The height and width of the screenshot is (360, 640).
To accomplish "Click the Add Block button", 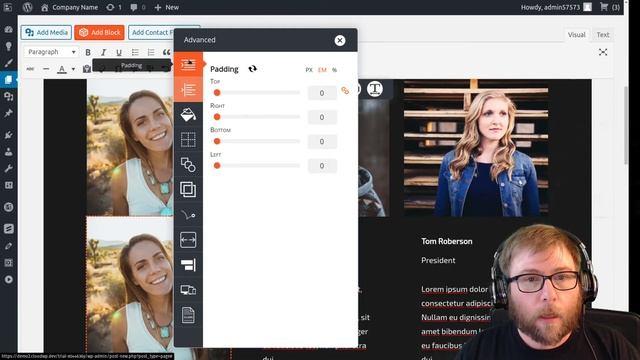I will pyautogui.click(x=100, y=32).
